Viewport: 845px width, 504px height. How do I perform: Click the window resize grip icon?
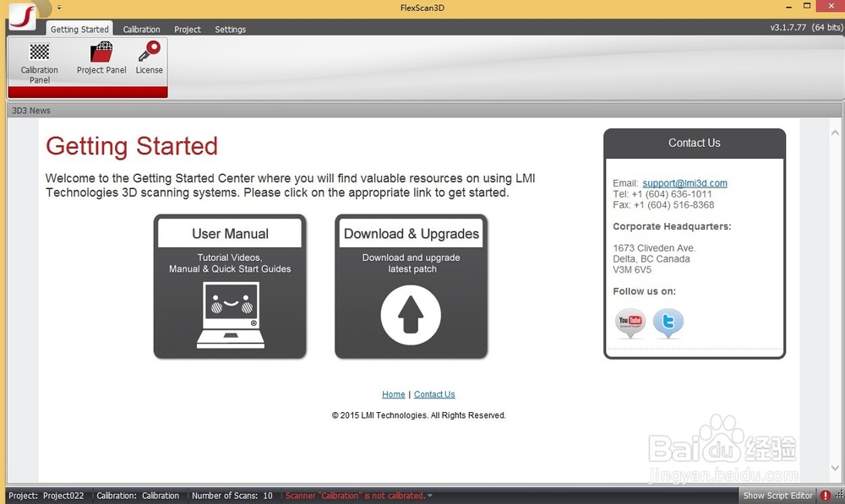[839, 496]
